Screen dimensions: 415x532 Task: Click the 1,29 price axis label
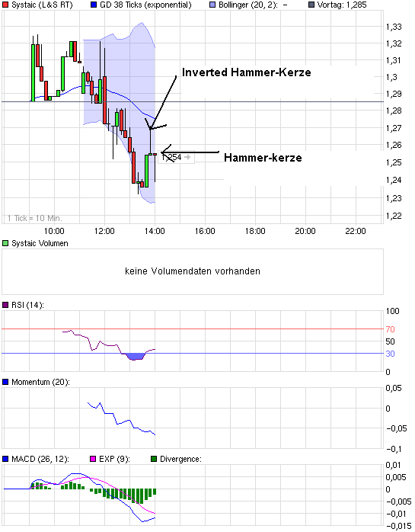click(394, 94)
